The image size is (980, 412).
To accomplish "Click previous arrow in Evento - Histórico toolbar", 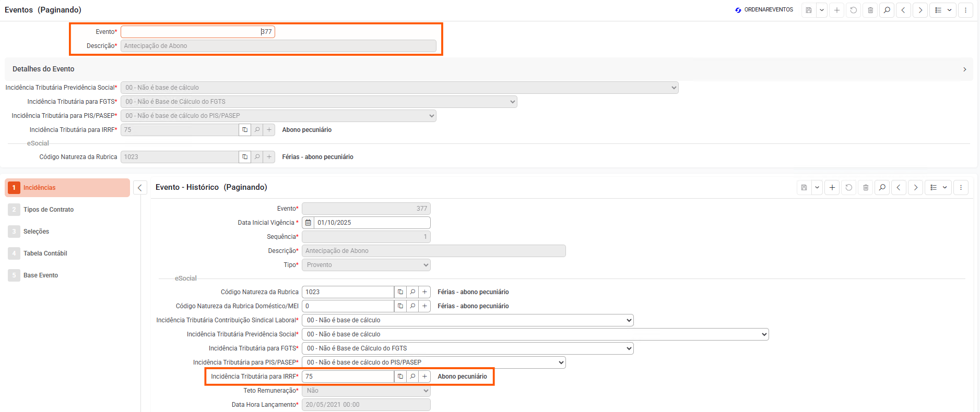I will click(x=899, y=188).
